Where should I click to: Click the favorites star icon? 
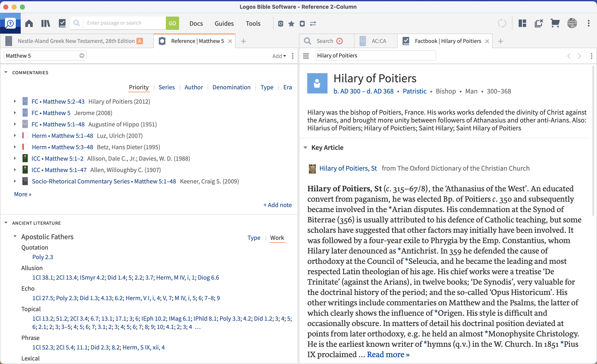click(x=291, y=23)
